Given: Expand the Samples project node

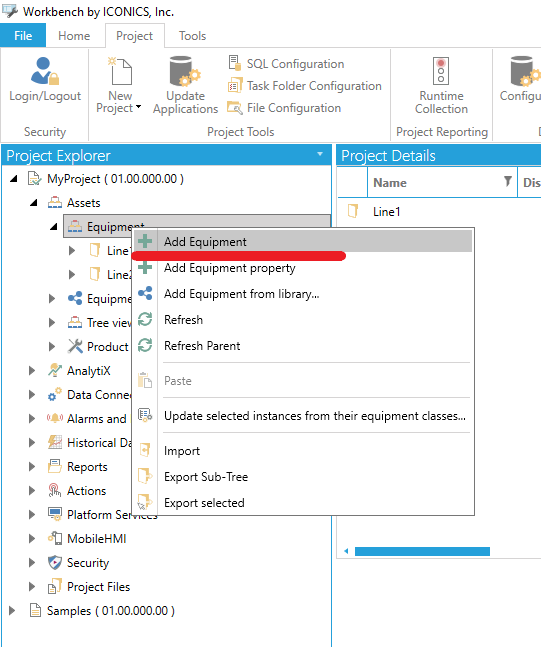Looking at the screenshot, I should 12,611.
